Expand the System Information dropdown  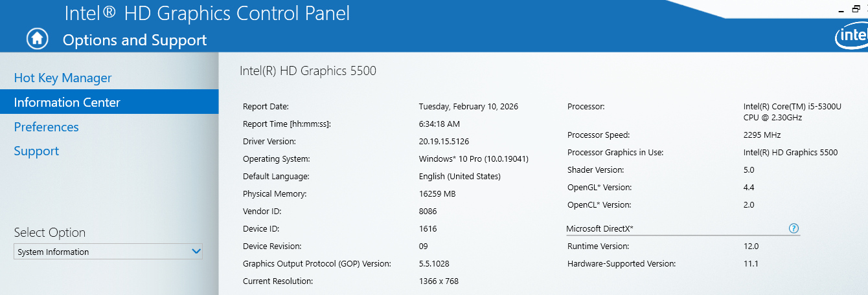(108, 252)
